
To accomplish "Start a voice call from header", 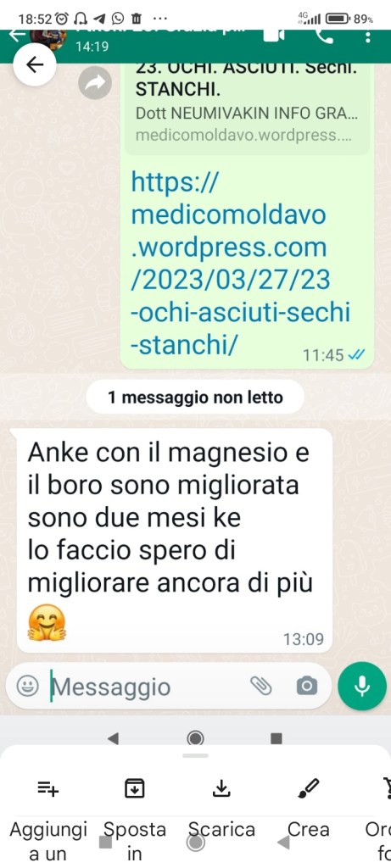I will tap(323, 34).
